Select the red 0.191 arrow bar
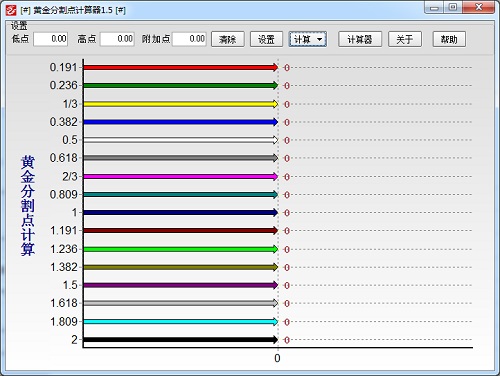The width and height of the screenshot is (500, 376). click(180, 67)
